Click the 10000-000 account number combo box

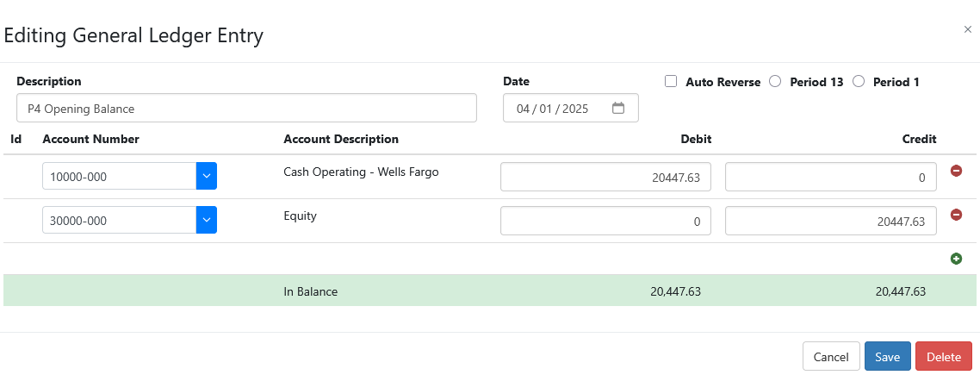120,176
